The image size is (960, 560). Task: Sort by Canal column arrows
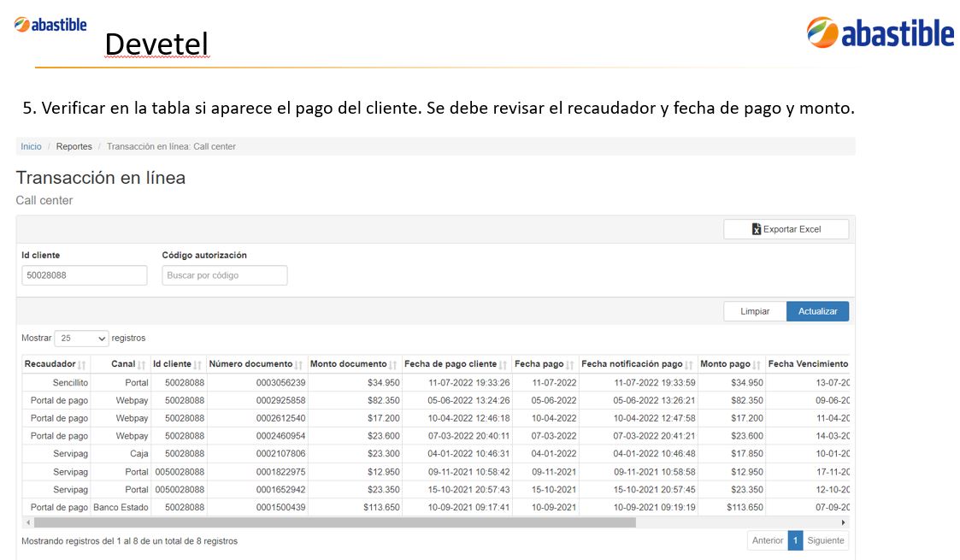tap(141, 365)
